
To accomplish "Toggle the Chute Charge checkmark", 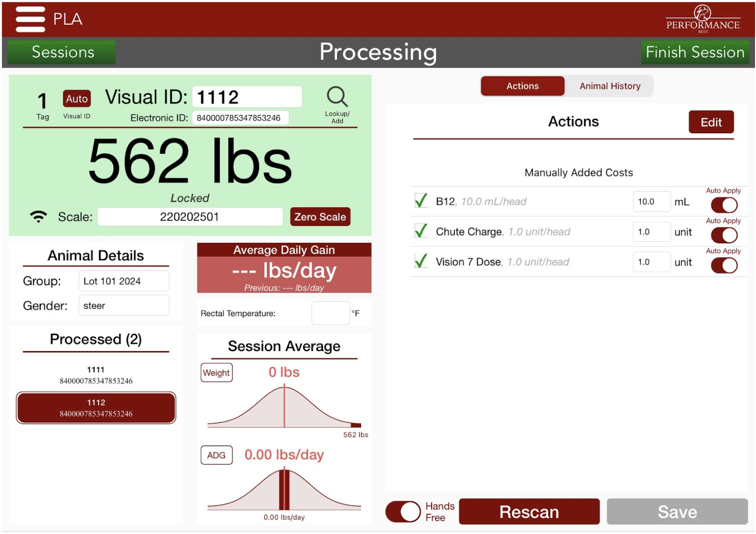I will (421, 231).
